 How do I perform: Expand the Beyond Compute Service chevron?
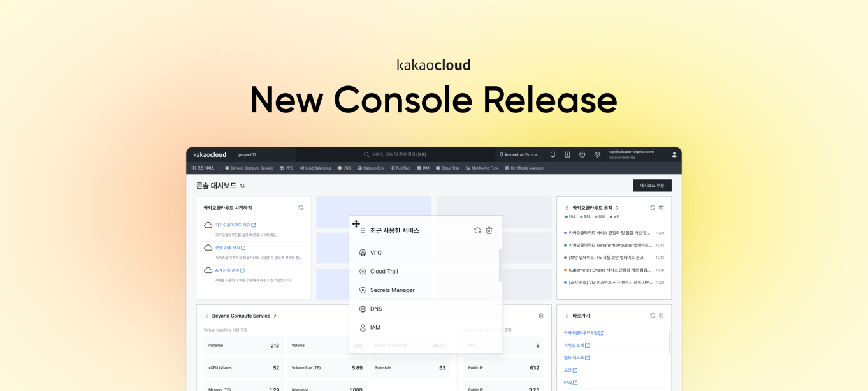click(x=275, y=316)
